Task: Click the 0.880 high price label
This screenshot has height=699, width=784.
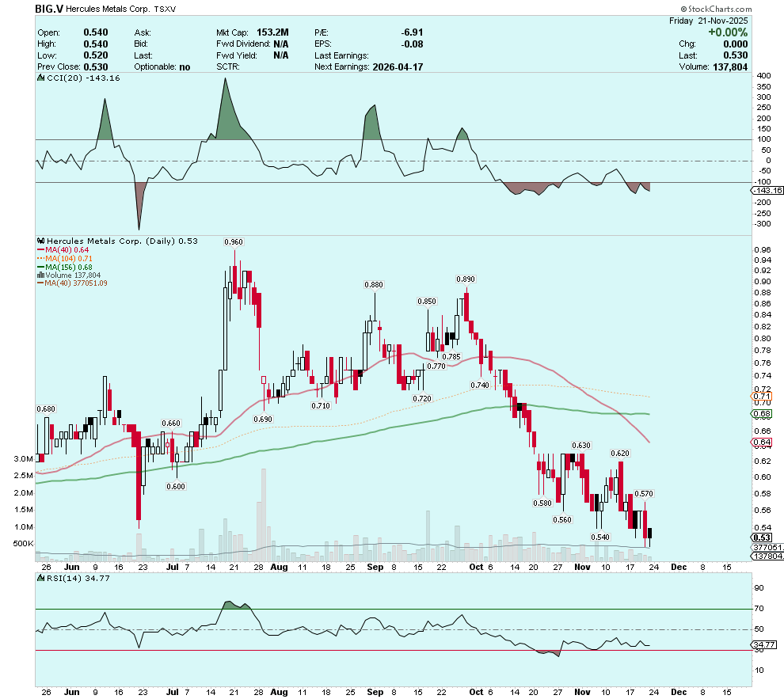Action: [x=374, y=285]
